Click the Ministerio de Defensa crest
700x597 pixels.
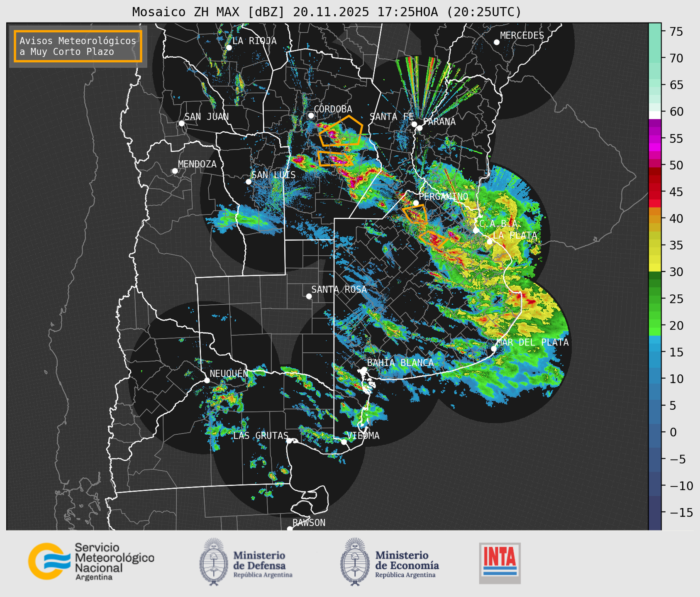[x=214, y=562]
